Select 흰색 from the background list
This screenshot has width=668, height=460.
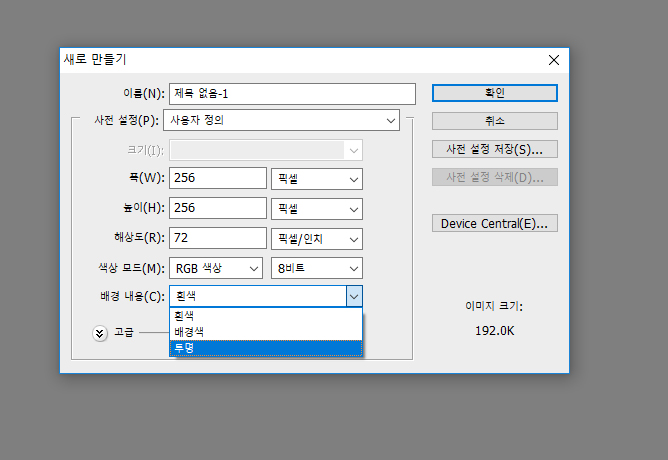pos(266,316)
